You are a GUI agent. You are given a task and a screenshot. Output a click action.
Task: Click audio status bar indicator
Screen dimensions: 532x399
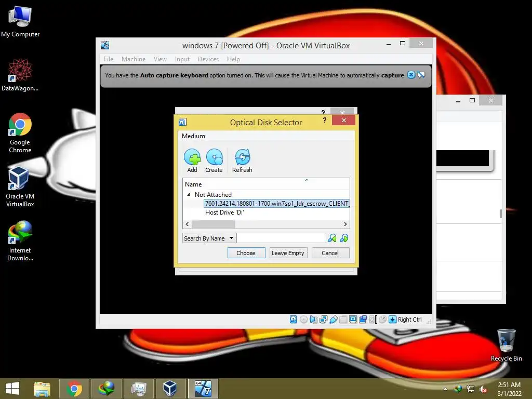click(x=313, y=320)
